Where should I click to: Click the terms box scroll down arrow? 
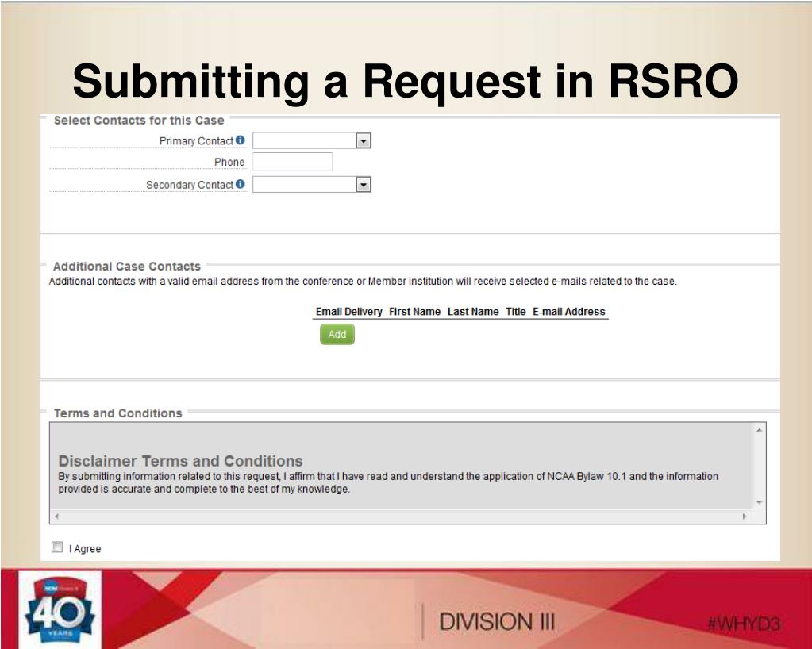(x=759, y=502)
